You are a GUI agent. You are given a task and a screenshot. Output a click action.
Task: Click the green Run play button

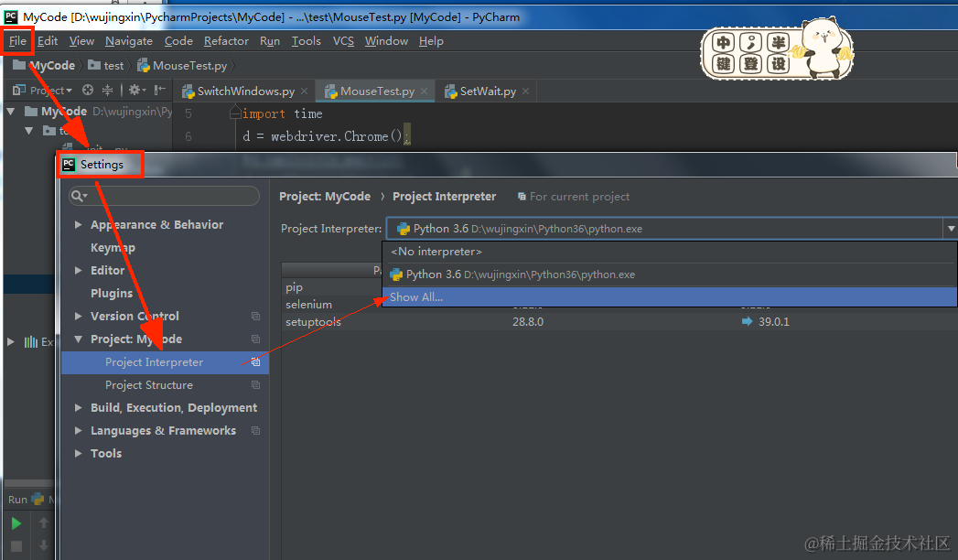pos(16,523)
